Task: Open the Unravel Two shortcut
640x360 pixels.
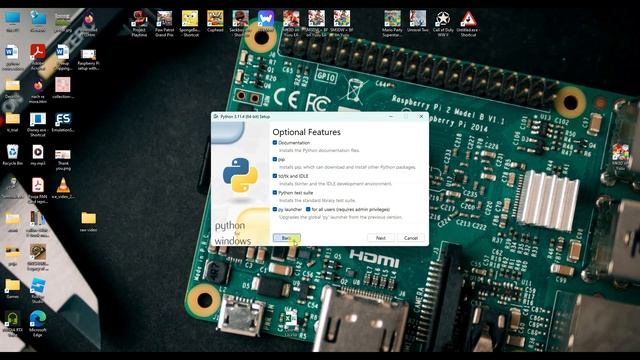Action: (418, 22)
